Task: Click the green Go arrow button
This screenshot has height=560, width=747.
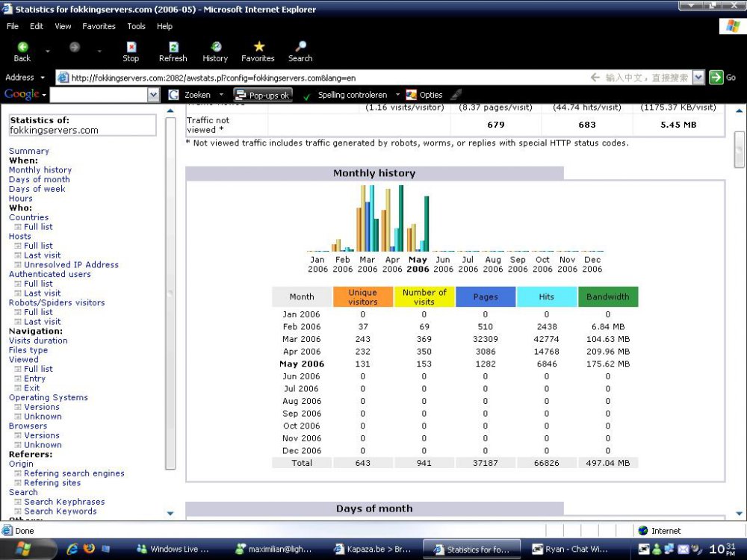Action: tap(716, 77)
